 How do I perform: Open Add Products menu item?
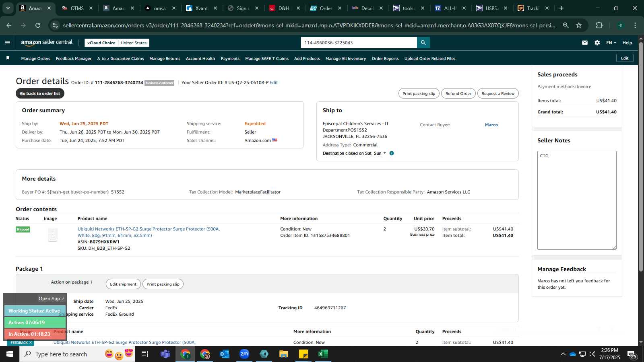point(307,58)
